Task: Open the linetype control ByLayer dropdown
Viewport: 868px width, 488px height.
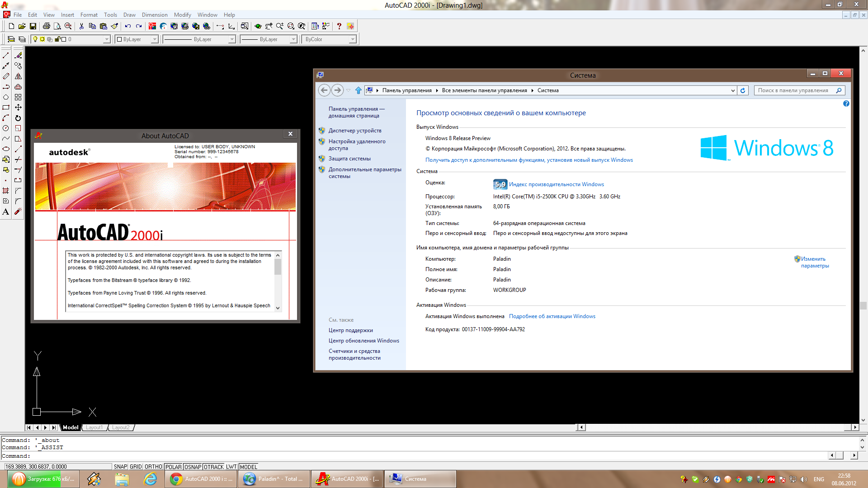Action: tap(232, 39)
